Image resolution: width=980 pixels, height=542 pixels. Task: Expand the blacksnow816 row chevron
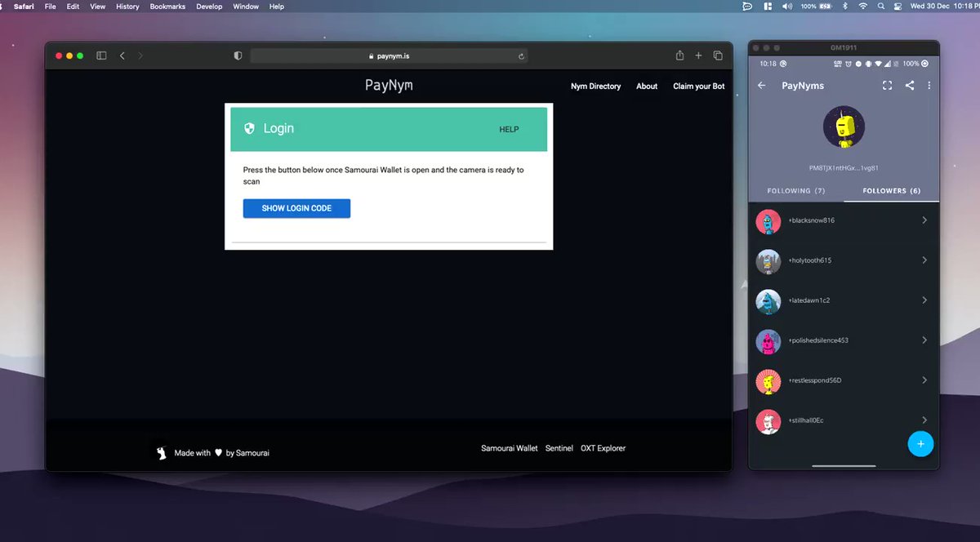click(x=924, y=220)
